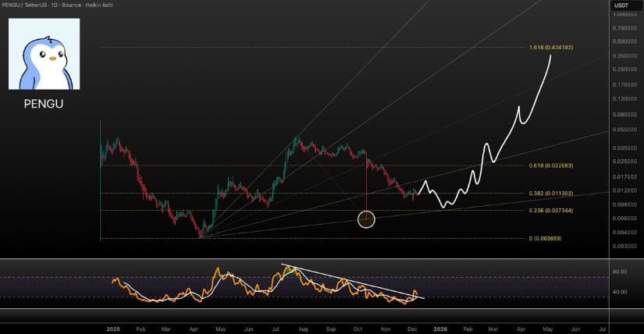Click the penguin logo image
The width and height of the screenshot is (644, 334).
point(44,54)
